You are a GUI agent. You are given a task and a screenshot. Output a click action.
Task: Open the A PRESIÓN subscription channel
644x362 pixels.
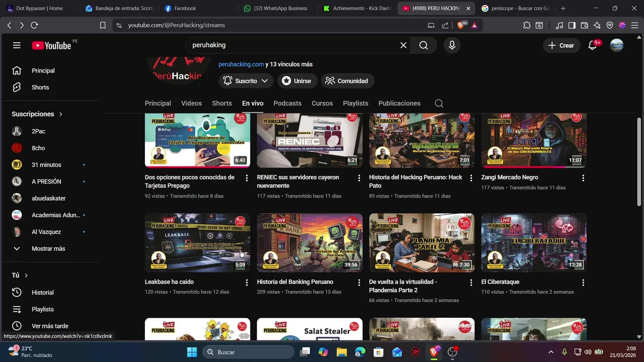(48, 182)
